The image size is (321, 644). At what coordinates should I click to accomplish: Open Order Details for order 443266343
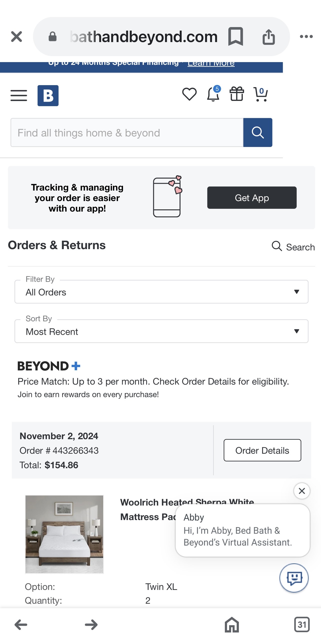click(x=262, y=450)
